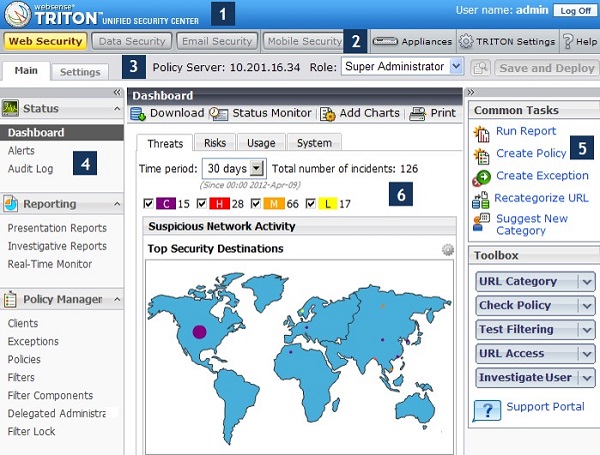
Task: Open Investigative Reports
Action: tap(57, 246)
